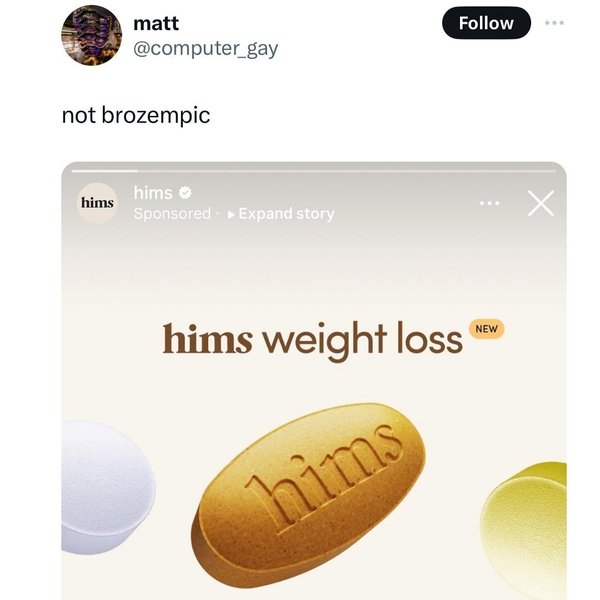Click the yellow-green pill on right

pos(524,530)
